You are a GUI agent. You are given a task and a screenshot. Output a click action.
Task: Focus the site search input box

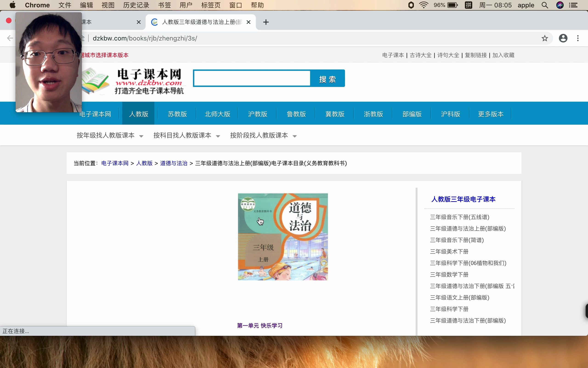tap(252, 78)
